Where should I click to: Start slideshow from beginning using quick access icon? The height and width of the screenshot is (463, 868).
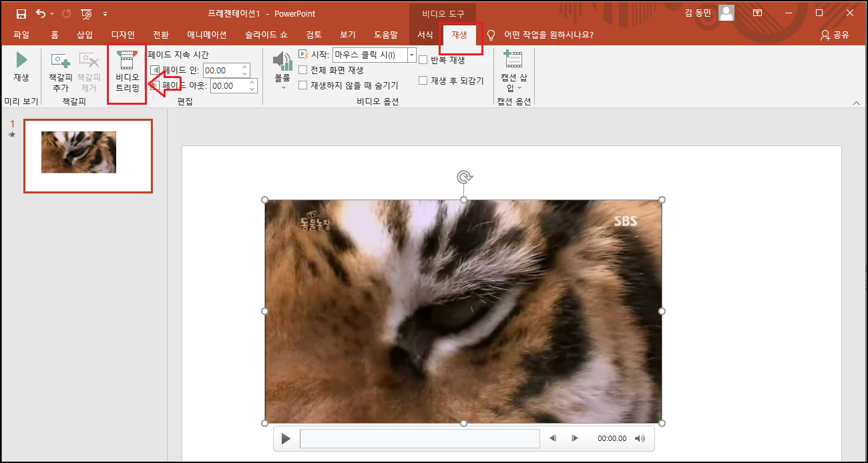click(87, 13)
